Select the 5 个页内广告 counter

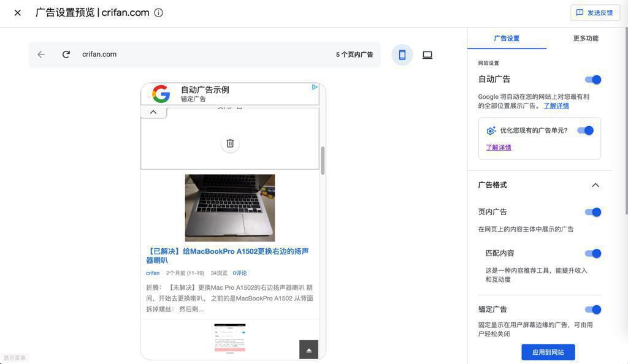(x=354, y=55)
